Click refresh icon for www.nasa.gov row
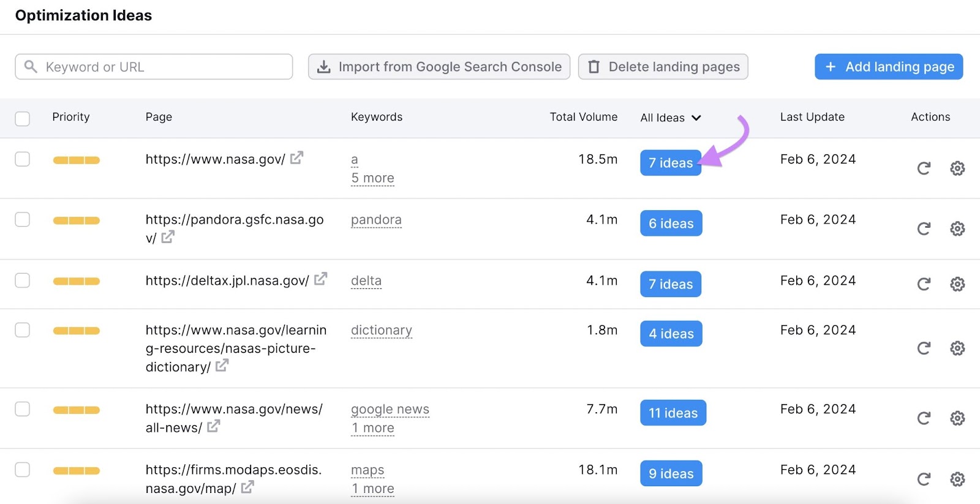The image size is (980, 504). (924, 168)
